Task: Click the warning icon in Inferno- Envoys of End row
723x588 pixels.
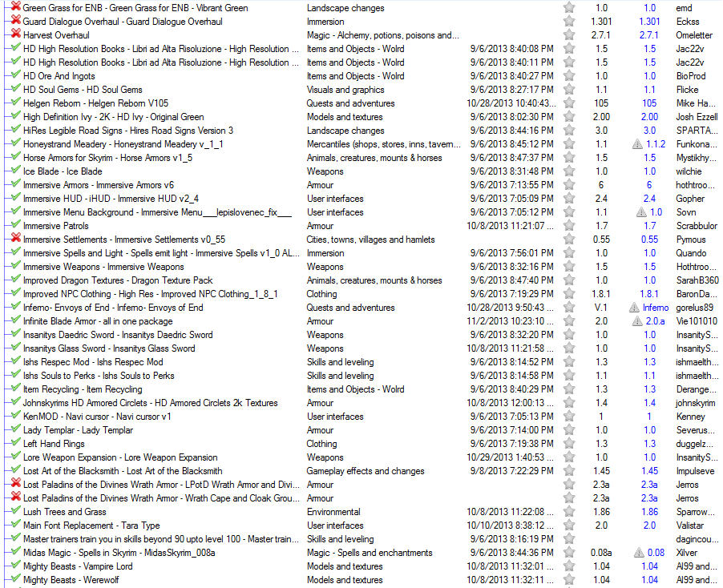Action: pos(635,308)
